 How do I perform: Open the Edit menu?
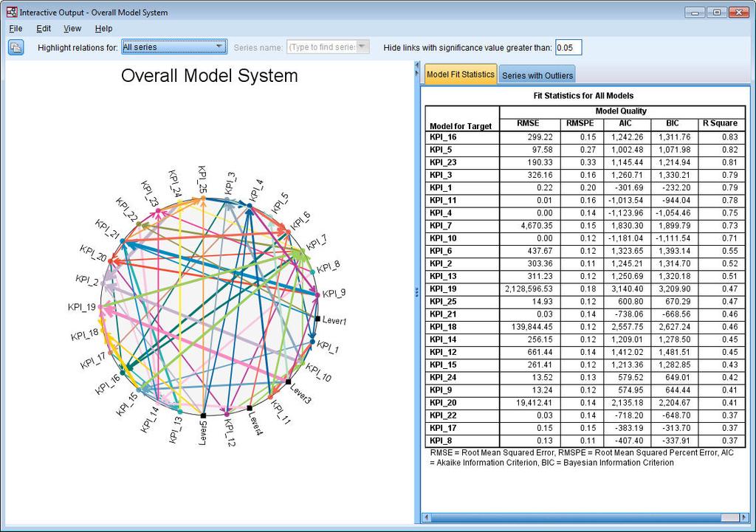click(x=44, y=29)
